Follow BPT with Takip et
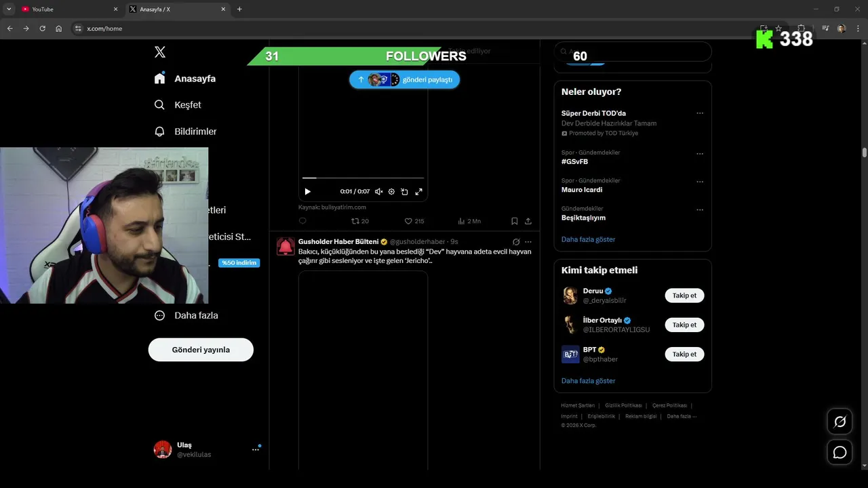This screenshot has height=488, width=868. pos(684,354)
